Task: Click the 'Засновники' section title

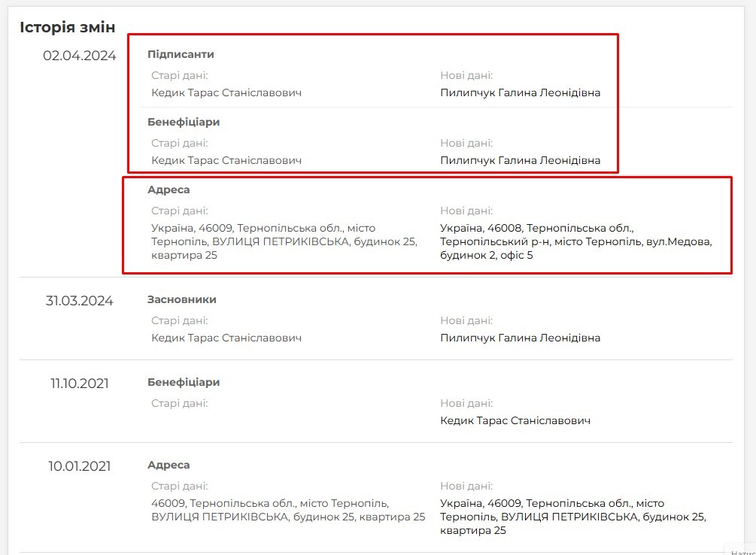Action: pyautogui.click(x=182, y=299)
